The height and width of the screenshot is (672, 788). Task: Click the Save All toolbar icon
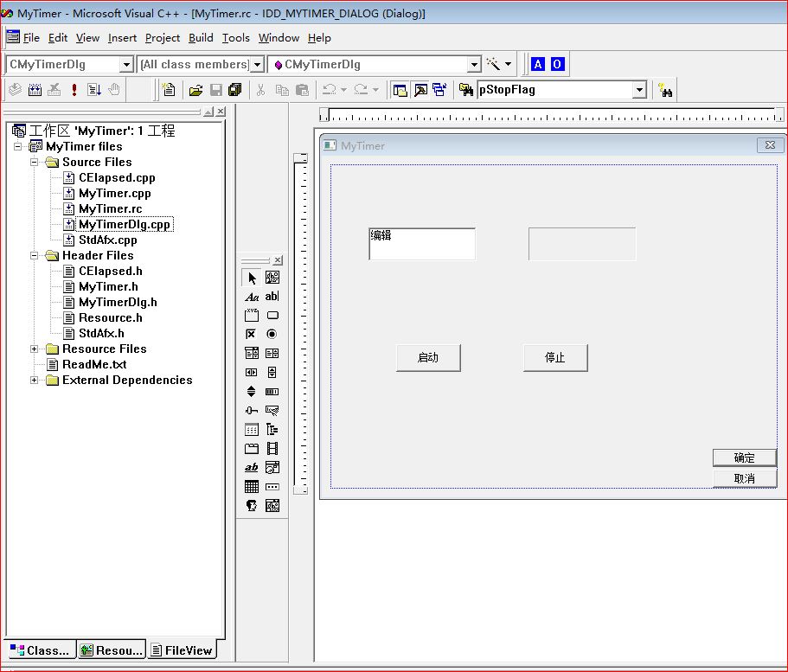point(235,90)
